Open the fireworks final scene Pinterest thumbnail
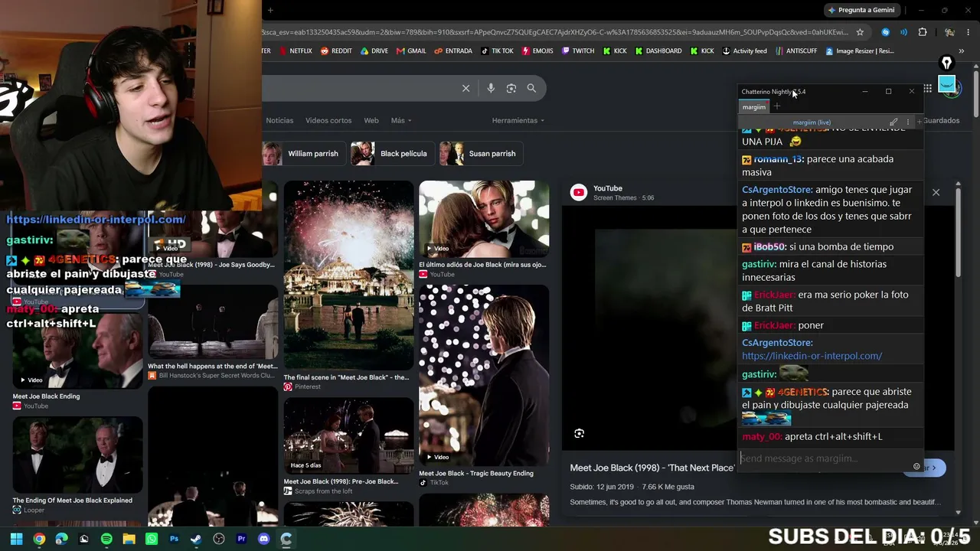 348,275
